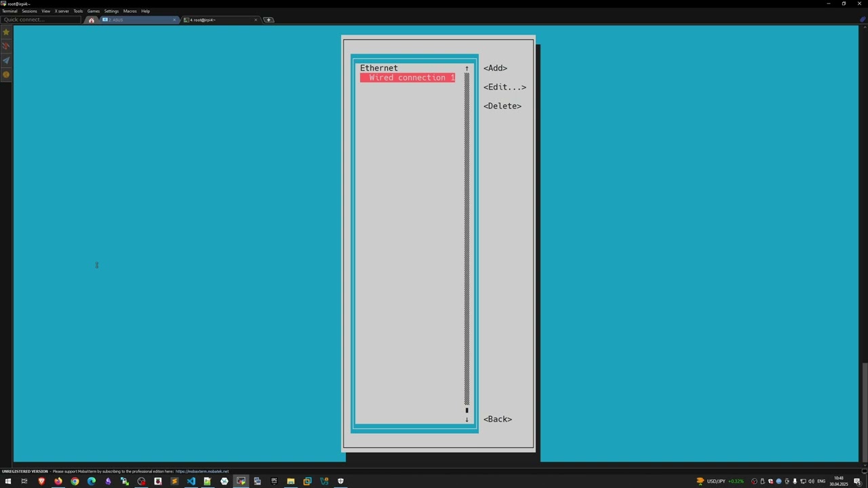The width and height of the screenshot is (868, 488).
Task: Open the Settings menu
Action: click(111, 11)
